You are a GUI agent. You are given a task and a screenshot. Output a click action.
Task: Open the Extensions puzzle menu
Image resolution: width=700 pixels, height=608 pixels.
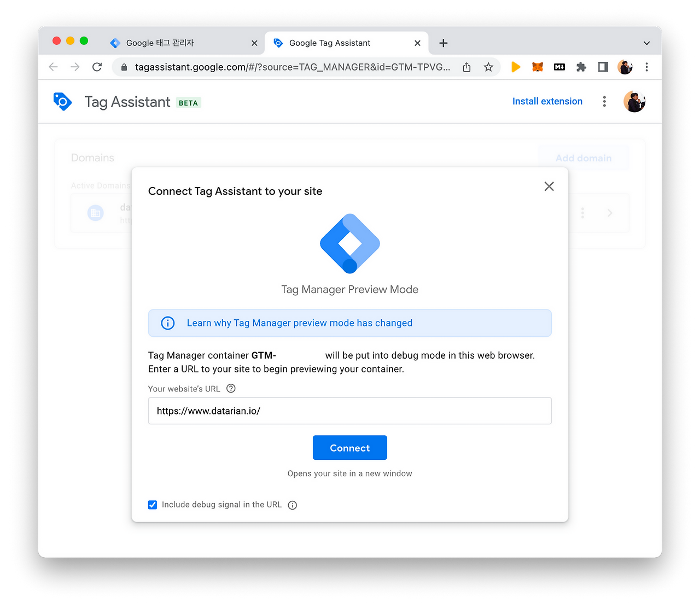[581, 67]
